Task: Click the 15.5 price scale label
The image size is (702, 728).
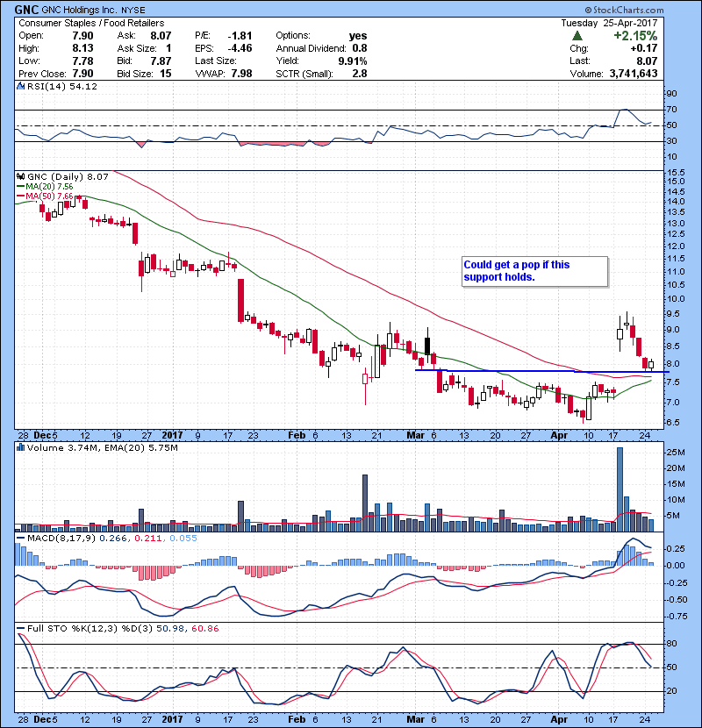Action: 676,172
